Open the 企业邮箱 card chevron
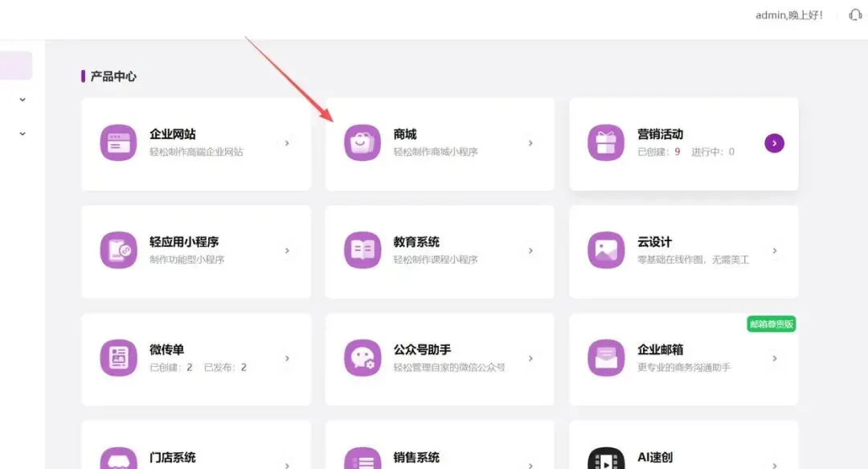Viewport: 868px width, 469px height. [x=775, y=359]
